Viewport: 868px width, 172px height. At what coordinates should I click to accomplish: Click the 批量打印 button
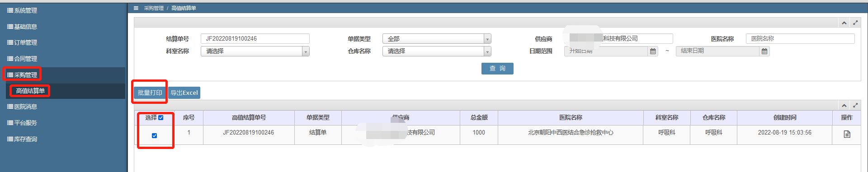pos(150,93)
